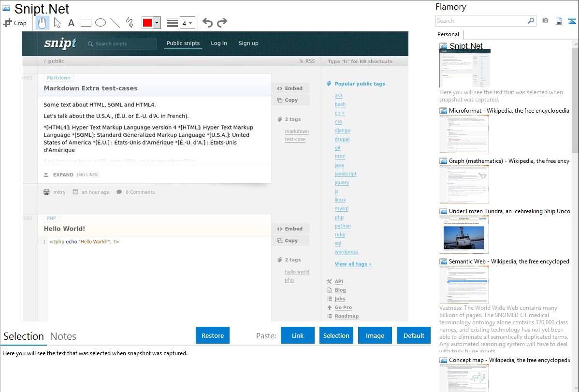The width and height of the screenshot is (579, 392).
Task: Click the snipt logo in the snapshot
Action: click(x=60, y=43)
